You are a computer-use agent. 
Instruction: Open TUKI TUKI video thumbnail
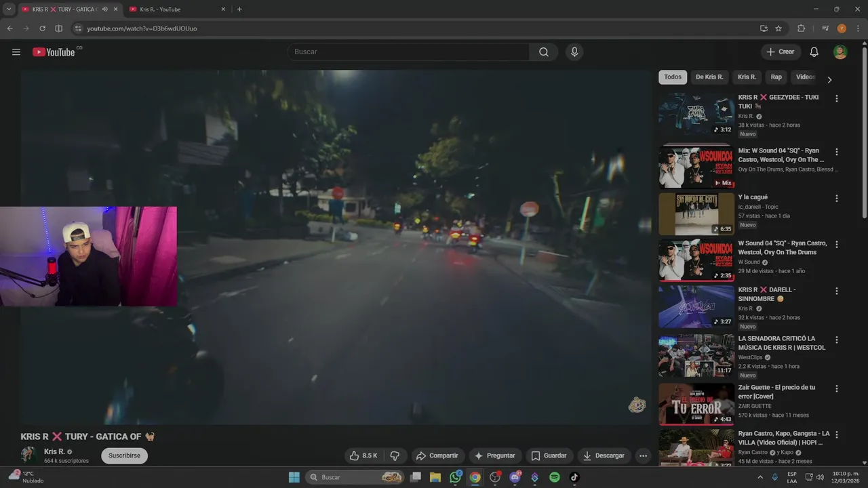[x=696, y=114]
